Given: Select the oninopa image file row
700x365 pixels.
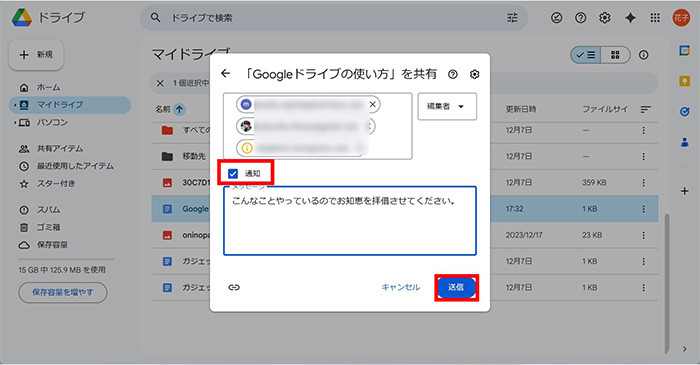Looking at the screenshot, I should tap(404, 235).
